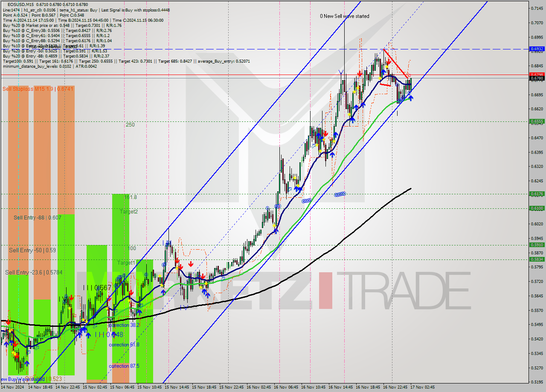Click the green 0.5834 price tag

[537, 259]
